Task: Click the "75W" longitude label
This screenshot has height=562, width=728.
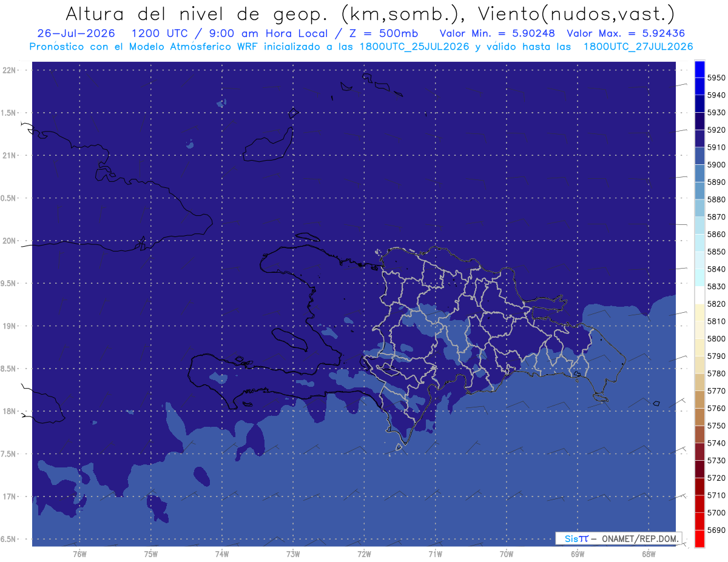Action: point(151,554)
